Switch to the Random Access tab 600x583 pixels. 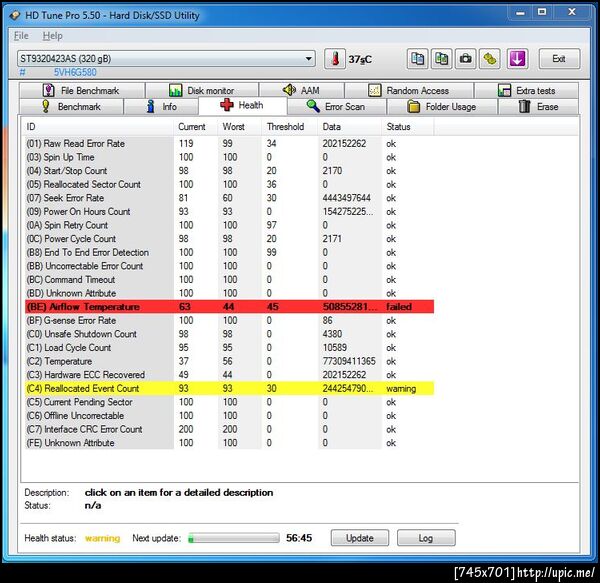409,91
